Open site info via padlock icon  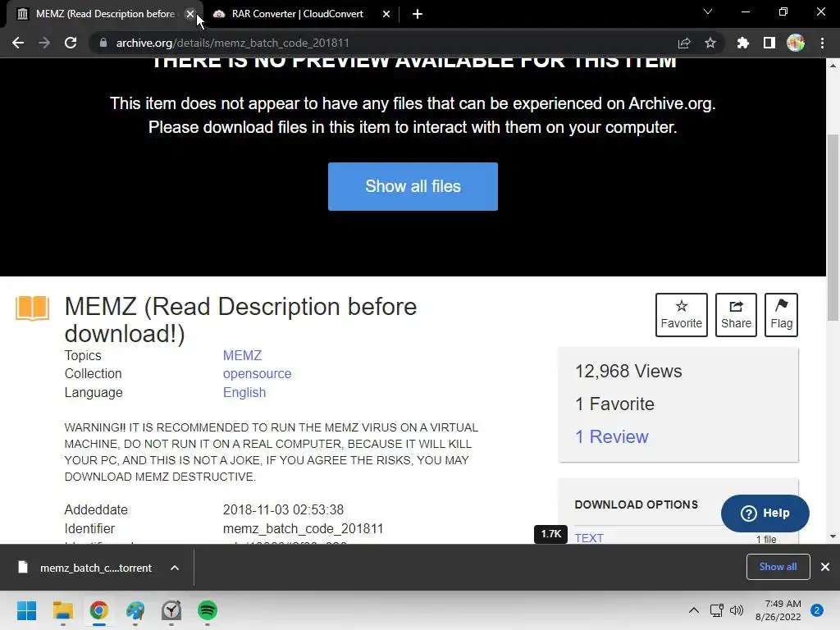(x=103, y=43)
